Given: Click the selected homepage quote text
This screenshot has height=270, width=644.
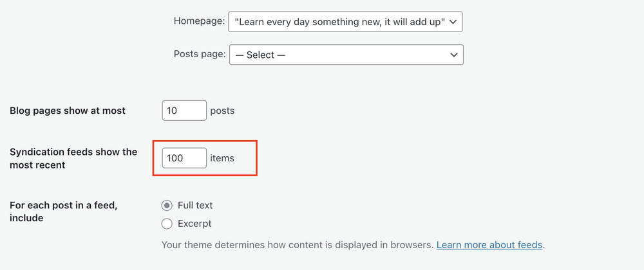Looking at the screenshot, I should coord(339,21).
